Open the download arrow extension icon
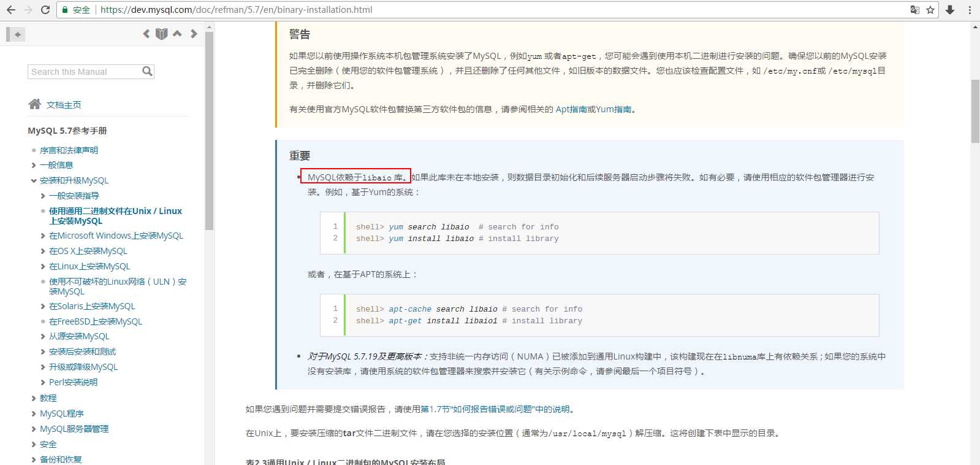This screenshot has width=980, height=465. (x=950, y=10)
